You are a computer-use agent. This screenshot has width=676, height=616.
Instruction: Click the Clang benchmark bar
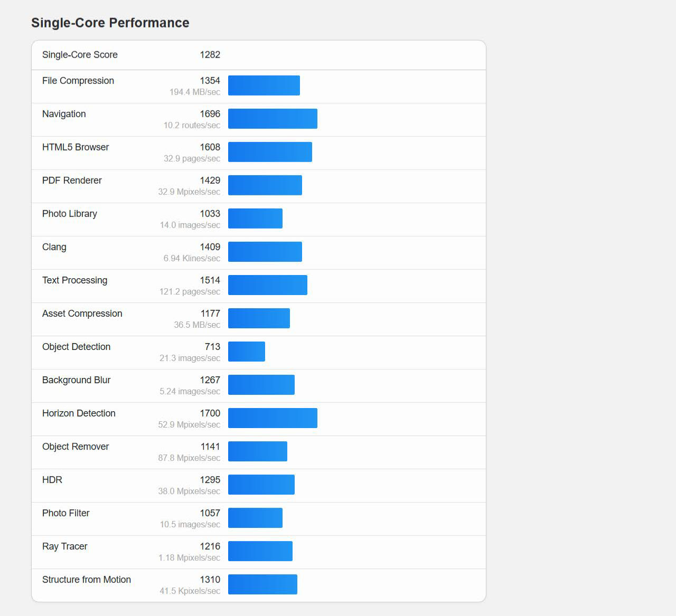tap(265, 252)
